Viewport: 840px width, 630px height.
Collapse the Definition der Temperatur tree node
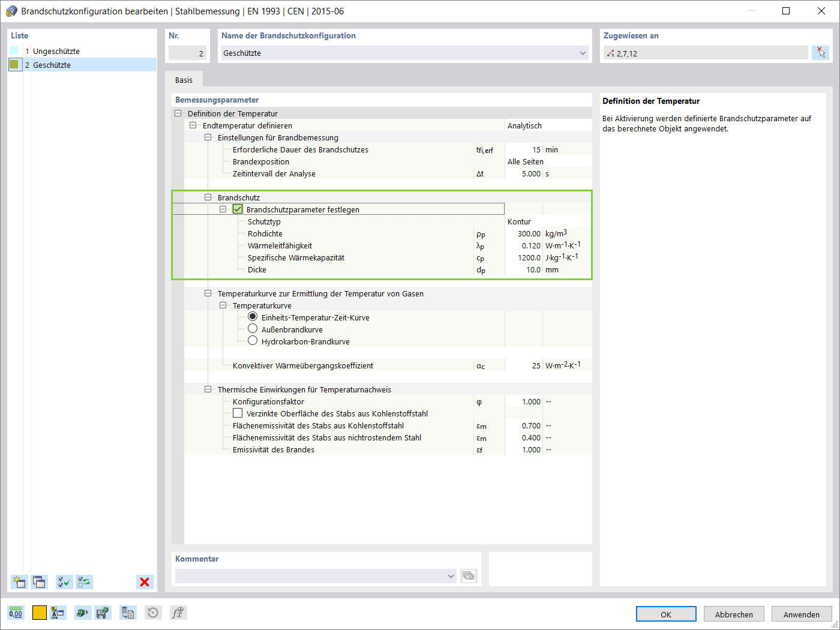(x=178, y=113)
